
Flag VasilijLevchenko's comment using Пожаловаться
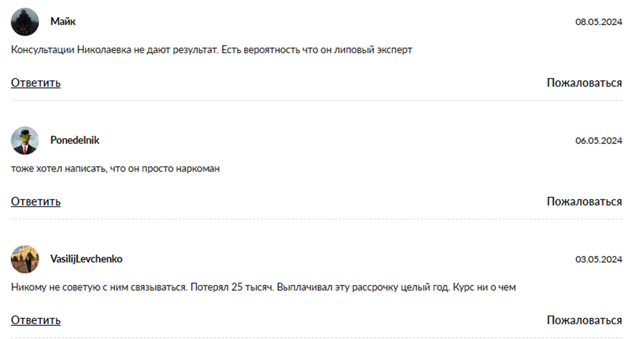(584, 320)
